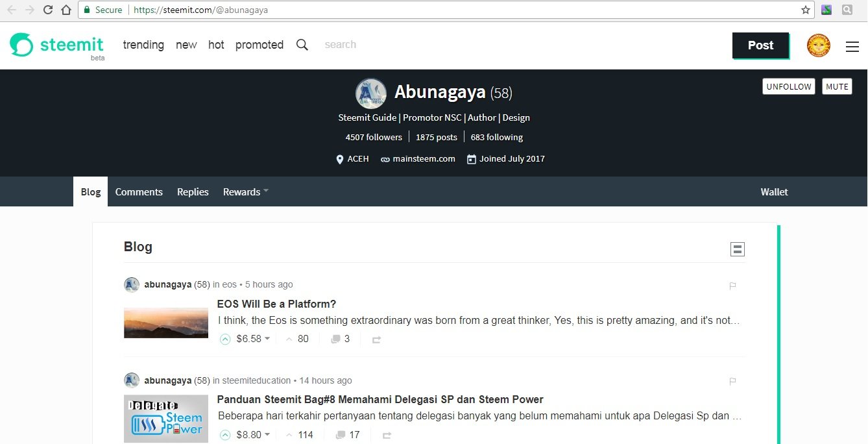This screenshot has width=868, height=444.
Task: Go to hot posts
Action: pyautogui.click(x=216, y=45)
